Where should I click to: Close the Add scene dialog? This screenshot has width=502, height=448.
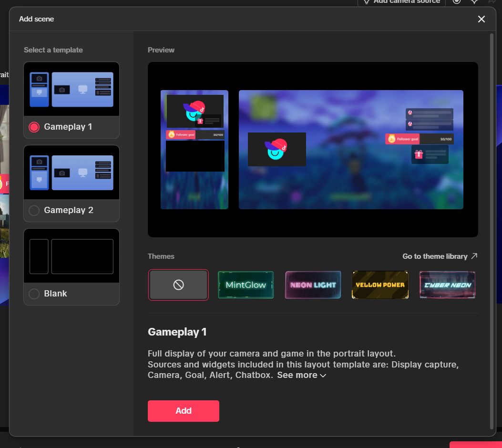coord(482,19)
